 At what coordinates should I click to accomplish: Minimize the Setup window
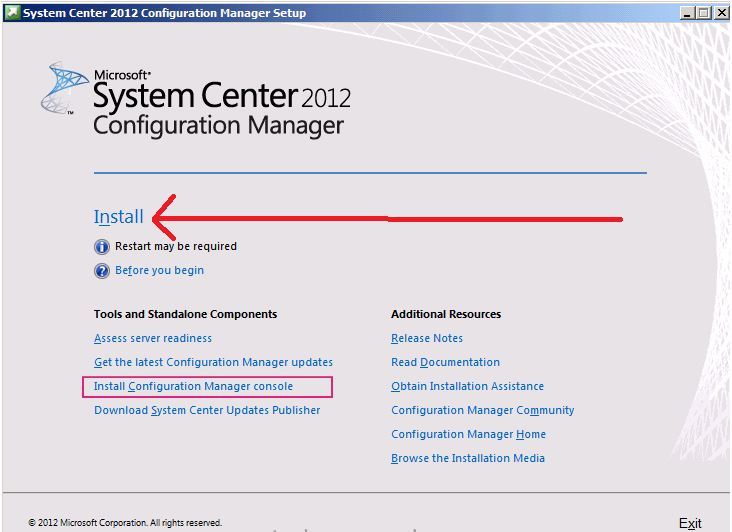(x=687, y=13)
